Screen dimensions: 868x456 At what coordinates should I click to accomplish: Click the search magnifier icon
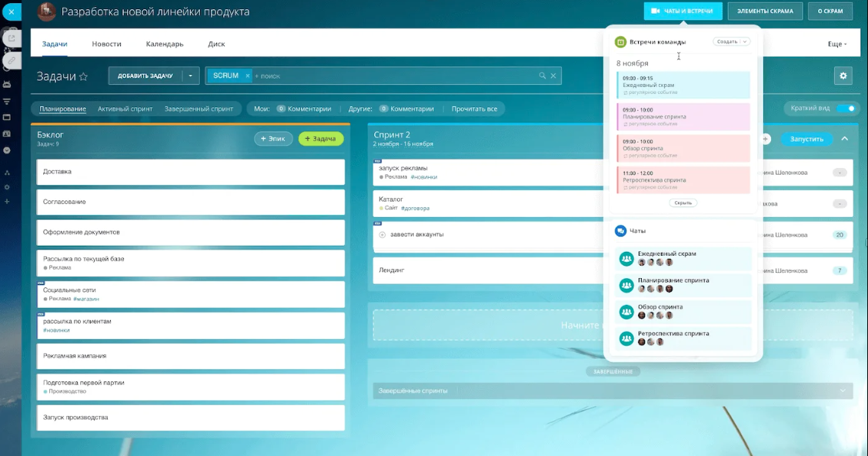tap(542, 76)
